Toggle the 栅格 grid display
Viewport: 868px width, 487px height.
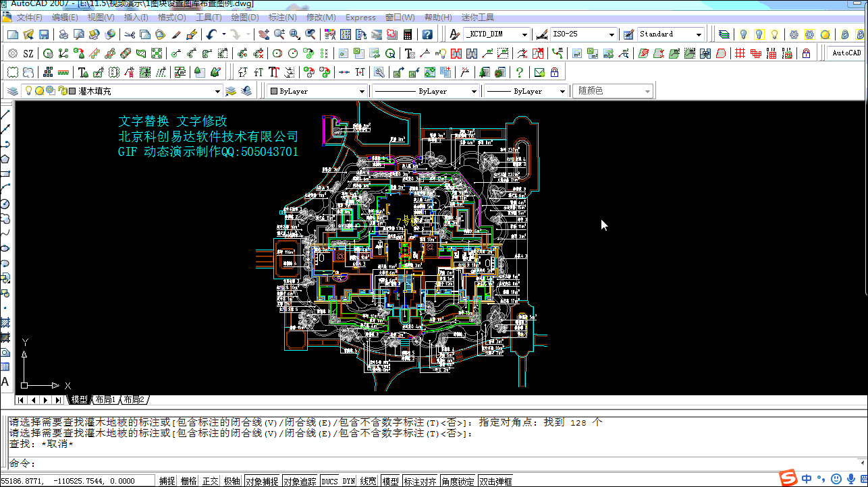(x=188, y=482)
